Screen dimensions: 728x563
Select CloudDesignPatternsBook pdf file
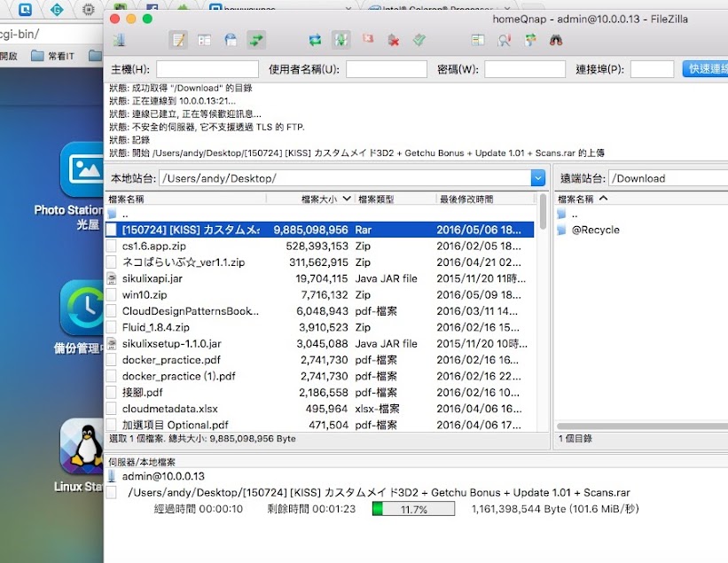pos(320,311)
